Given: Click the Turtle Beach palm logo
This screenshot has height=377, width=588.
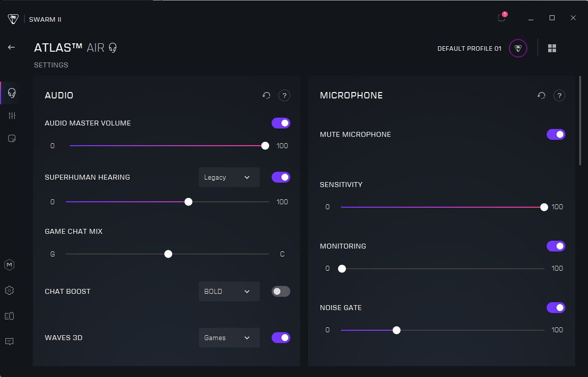Looking at the screenshot, I should coord(13,19).
